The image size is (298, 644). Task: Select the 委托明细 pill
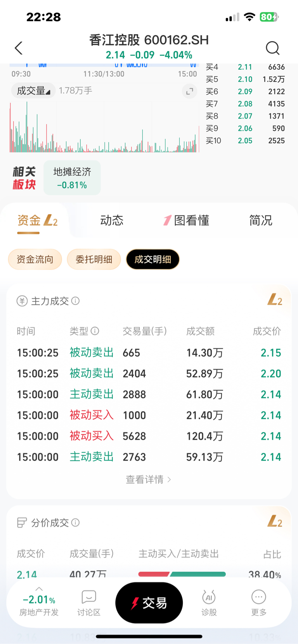[x=94, y=259]
